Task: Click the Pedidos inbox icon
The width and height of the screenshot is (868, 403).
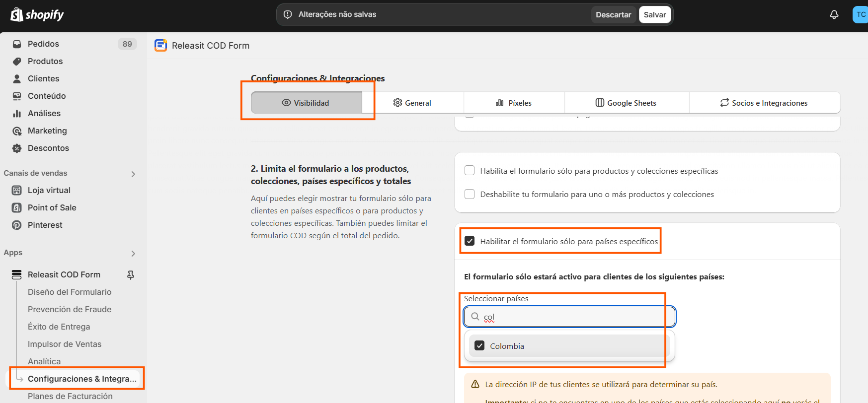Action: (17, 44)
